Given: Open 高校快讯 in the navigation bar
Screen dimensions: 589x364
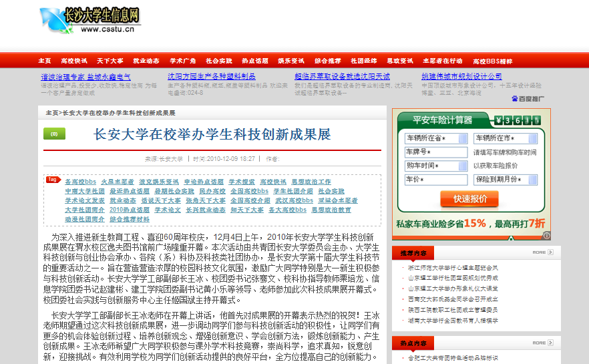Looking at the screenshot, I should tap(73, 61).
